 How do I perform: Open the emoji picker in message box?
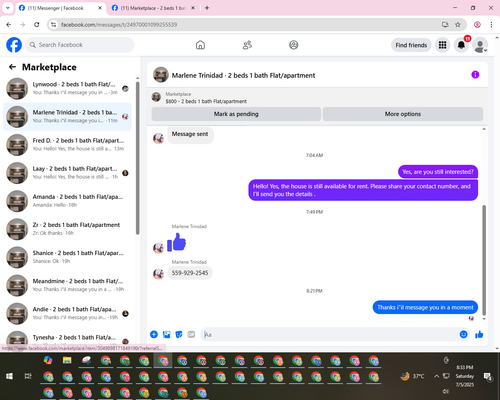click(x=463, y=334)
